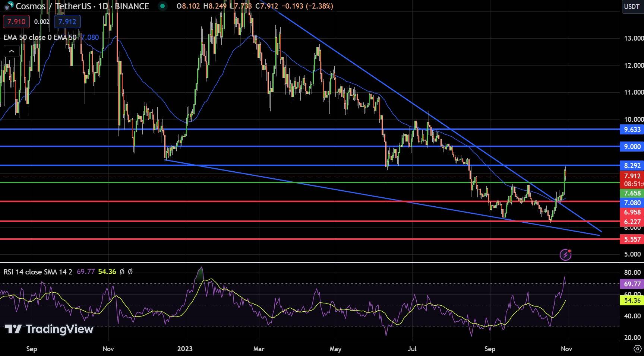Click the red sell price 7.910 button
This screenshot has height=356, width=644.
click(x=16, y=22)
